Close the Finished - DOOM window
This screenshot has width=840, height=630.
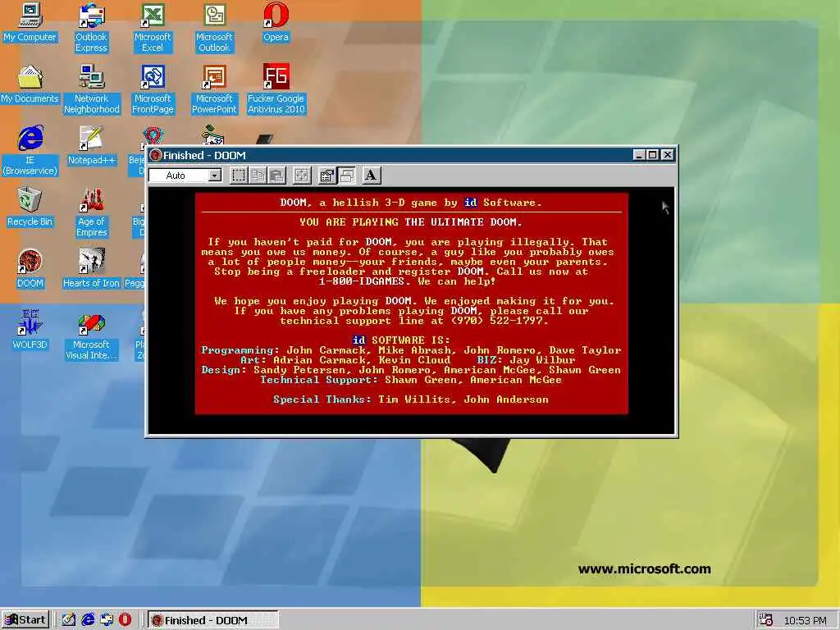668,155
